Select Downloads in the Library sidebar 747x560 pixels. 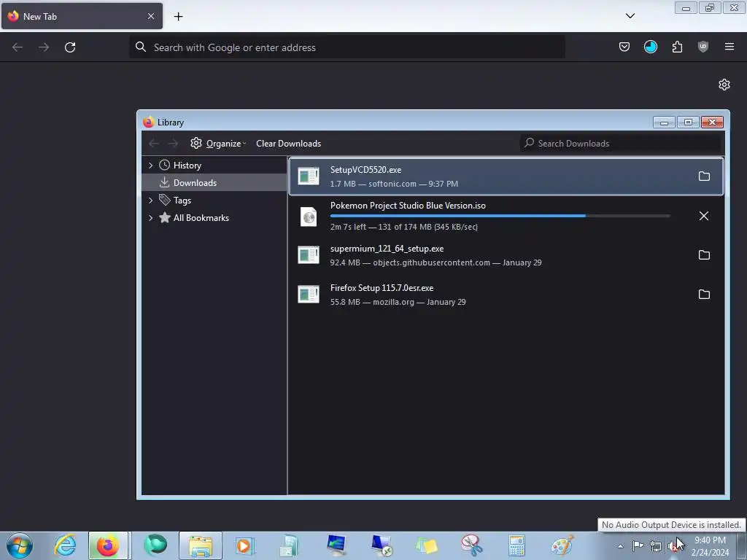(x=214, y=182)
